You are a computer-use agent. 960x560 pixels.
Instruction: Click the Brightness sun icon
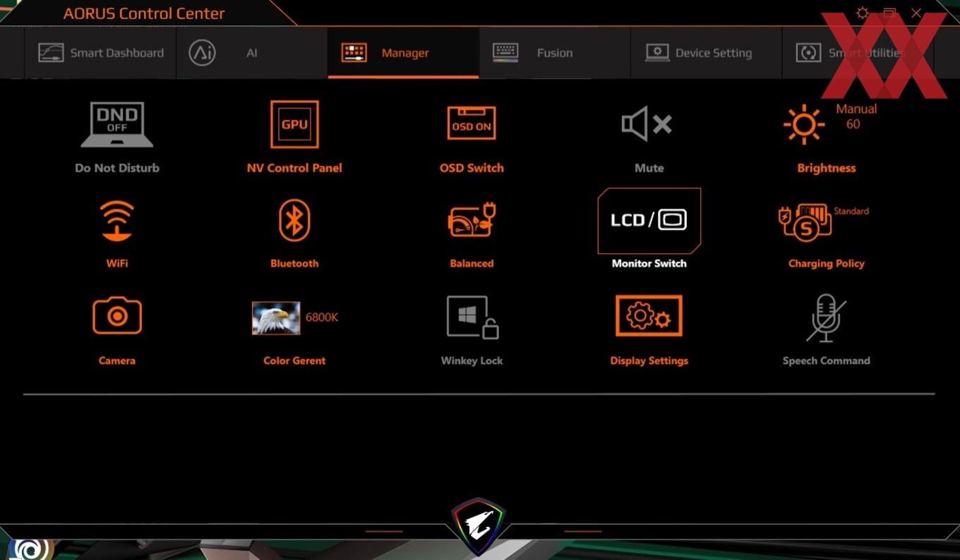tap(804, 126)
